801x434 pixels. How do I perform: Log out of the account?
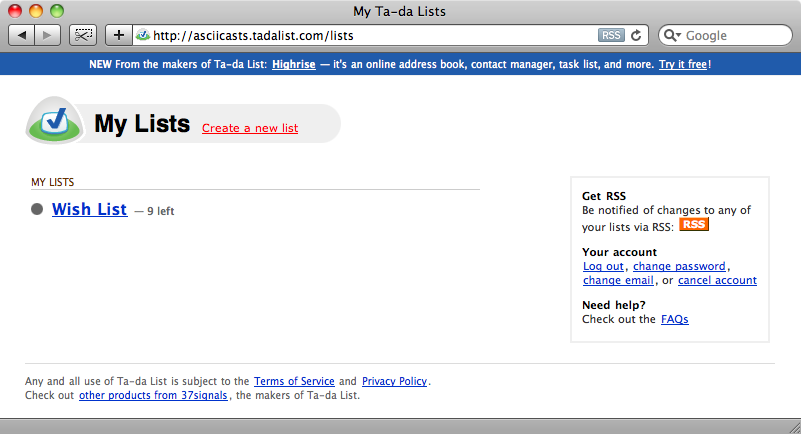click(x=603, y=267)
